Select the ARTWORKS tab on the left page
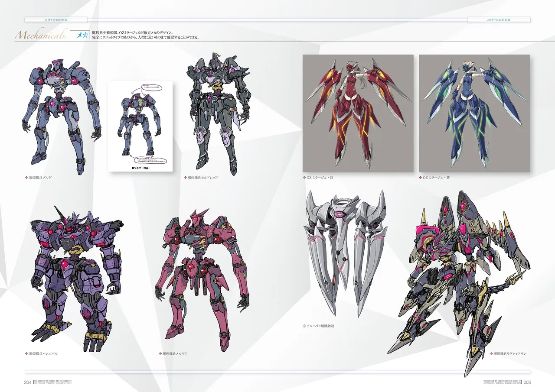 click(x=56, y=19)
